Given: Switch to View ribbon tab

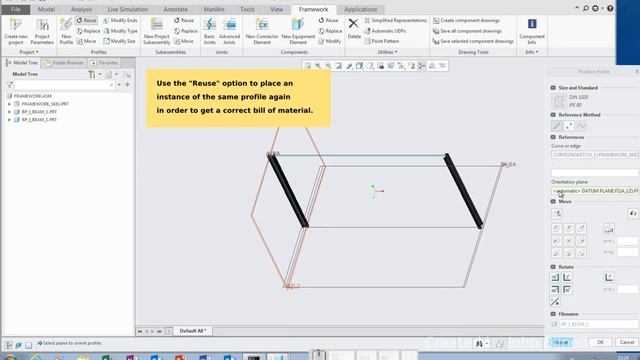Looking at the screenshot, I should 276,9.
